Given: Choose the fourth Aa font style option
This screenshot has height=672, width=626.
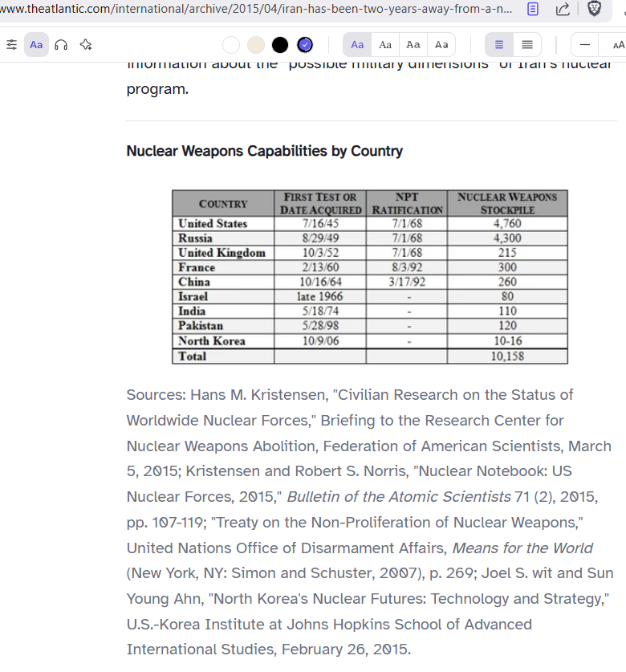Looking at the screenshot, I should [x=441, y=45].
